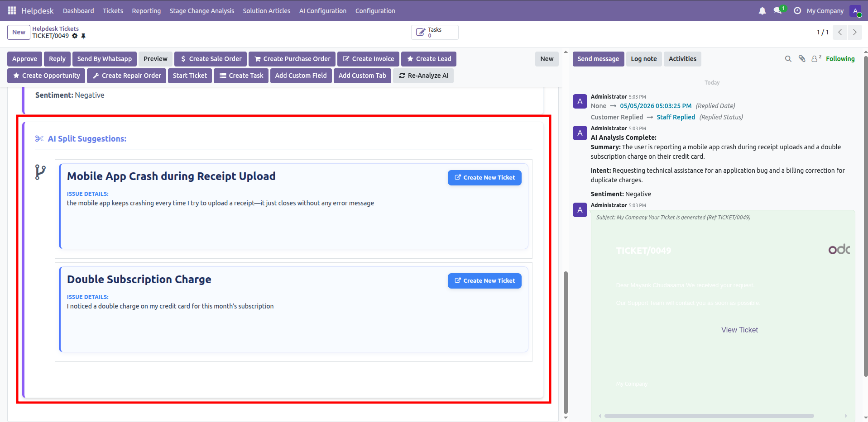868x422 pixels.
Task: Click the Start Ticket button
Action: click(190, 76)
